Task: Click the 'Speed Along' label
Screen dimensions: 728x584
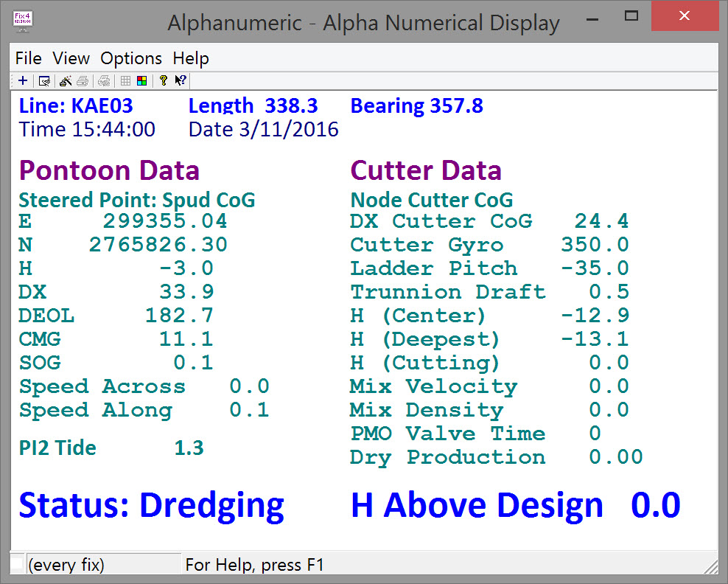Action: pyautogui.click(x=96, y=411)
